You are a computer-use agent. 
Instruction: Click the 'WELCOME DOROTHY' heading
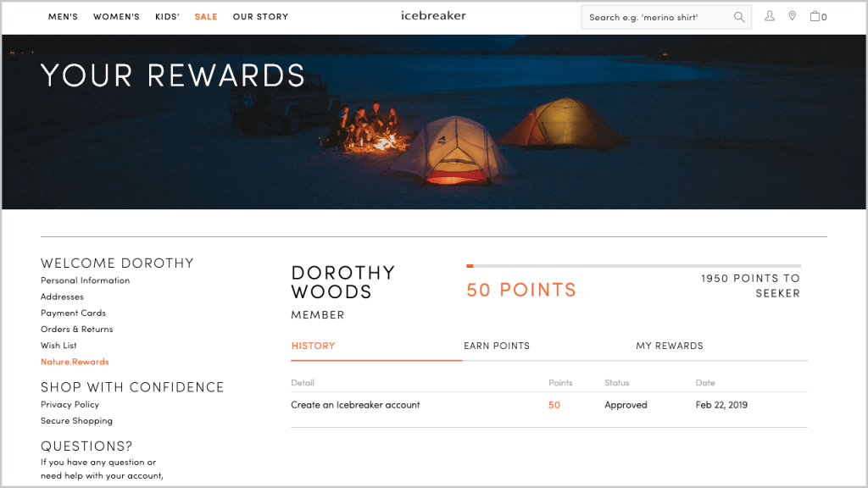pyautogui.click(x=117, y=263)
